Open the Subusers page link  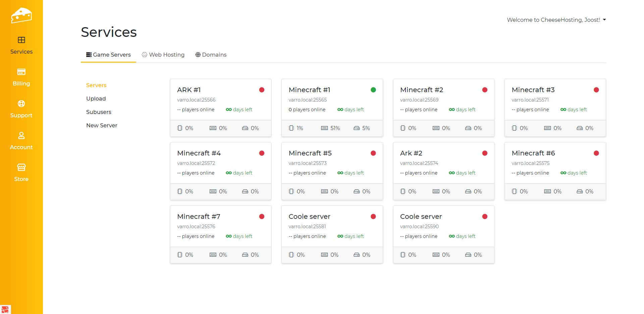pos(99,112)
